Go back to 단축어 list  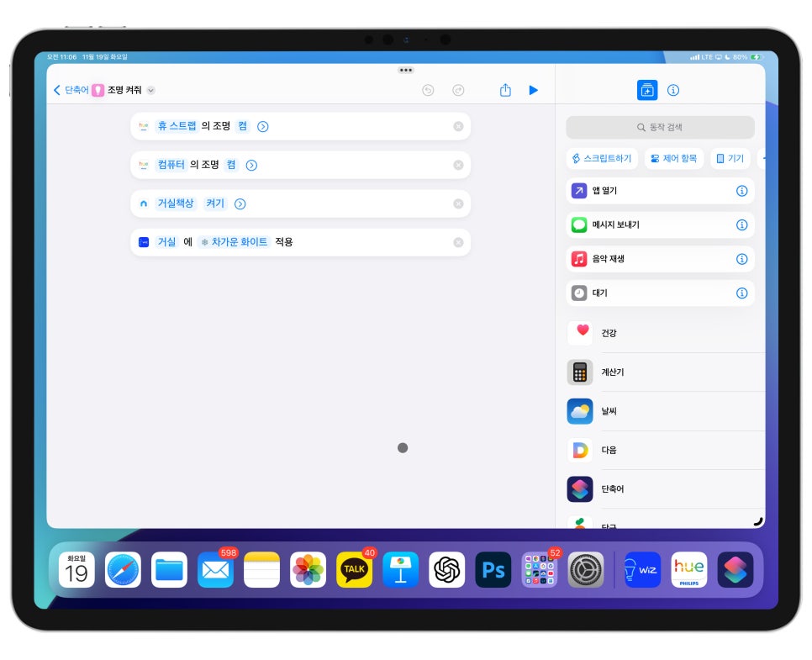click(x=71, y=90)
